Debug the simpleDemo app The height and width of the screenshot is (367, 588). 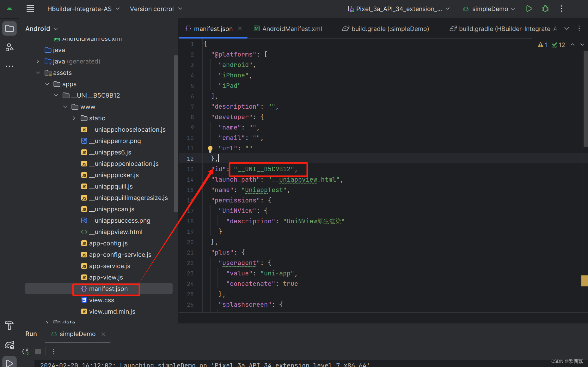545,9
